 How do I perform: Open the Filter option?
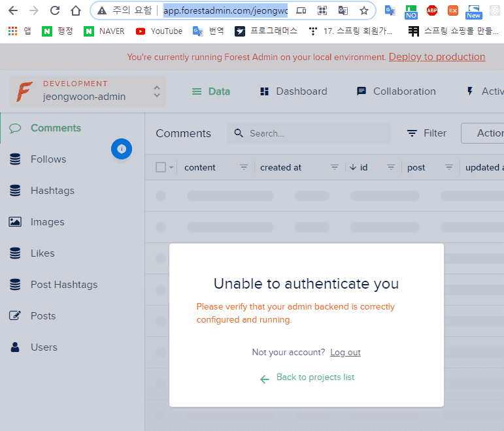click(x=426, y=133)
